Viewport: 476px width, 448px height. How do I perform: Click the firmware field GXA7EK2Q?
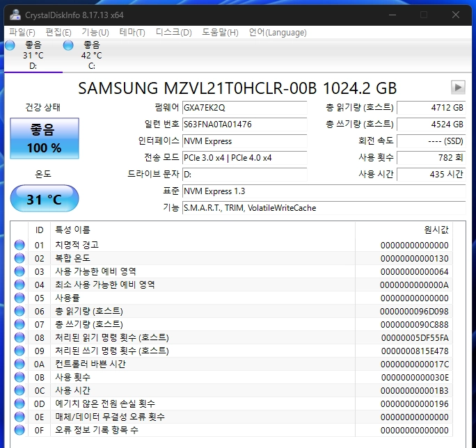coord(244,107)
